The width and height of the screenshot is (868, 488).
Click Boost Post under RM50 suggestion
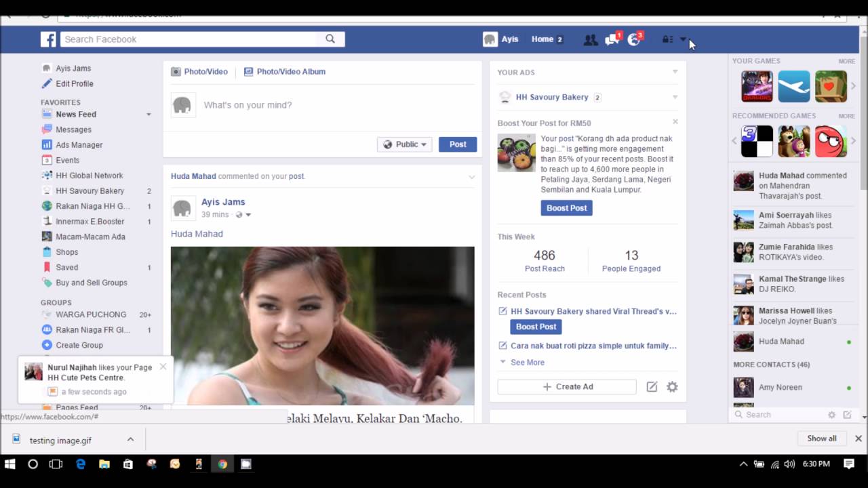tap(566, 208)
